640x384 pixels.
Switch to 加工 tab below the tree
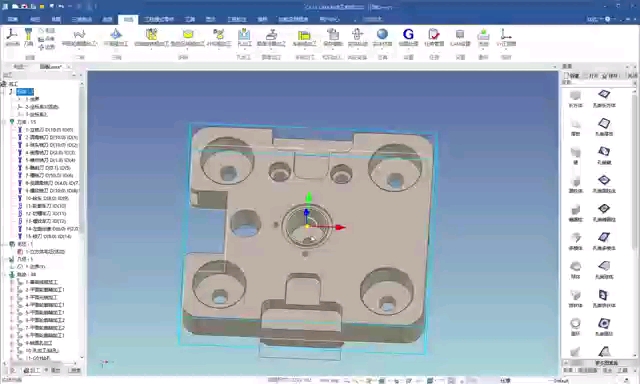[32, 370]
